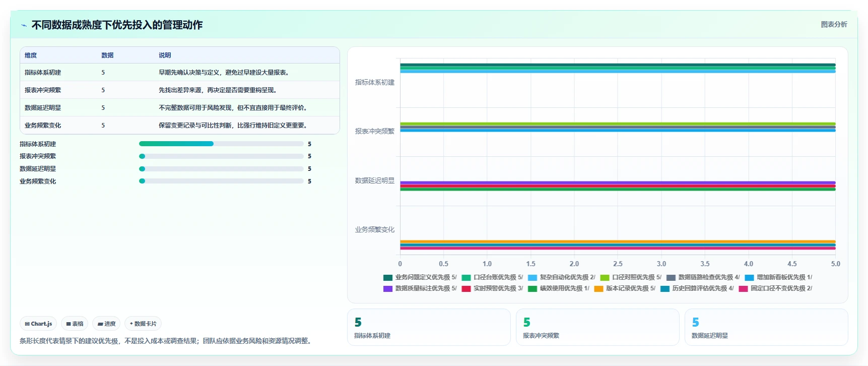The height and width of the screenshot is (366, 868).
Task: Hide the 实时预警优先级 legend series
Action: point(492,288)
